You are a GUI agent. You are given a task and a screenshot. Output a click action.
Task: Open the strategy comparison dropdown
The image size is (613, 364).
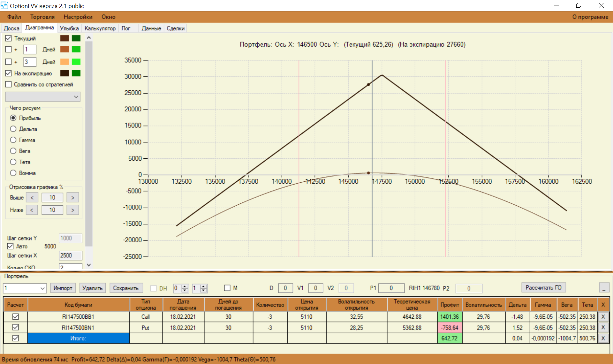coord(43,96)
